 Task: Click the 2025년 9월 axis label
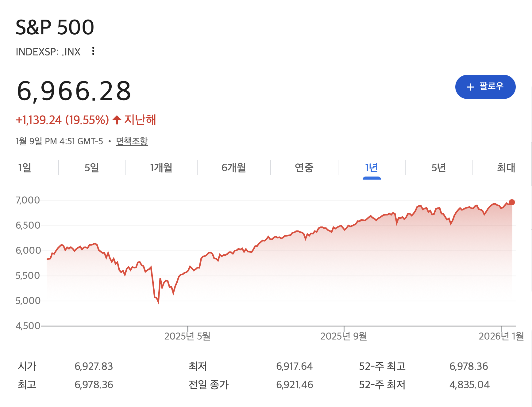click(x=344, y=336)
